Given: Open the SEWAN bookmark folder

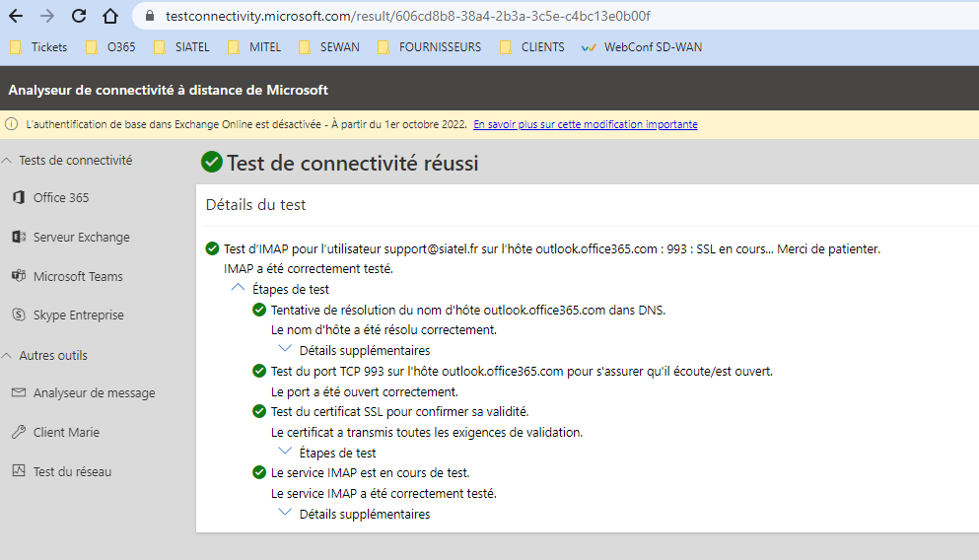Looking at the screenshot, I should (x=329, y=47).
